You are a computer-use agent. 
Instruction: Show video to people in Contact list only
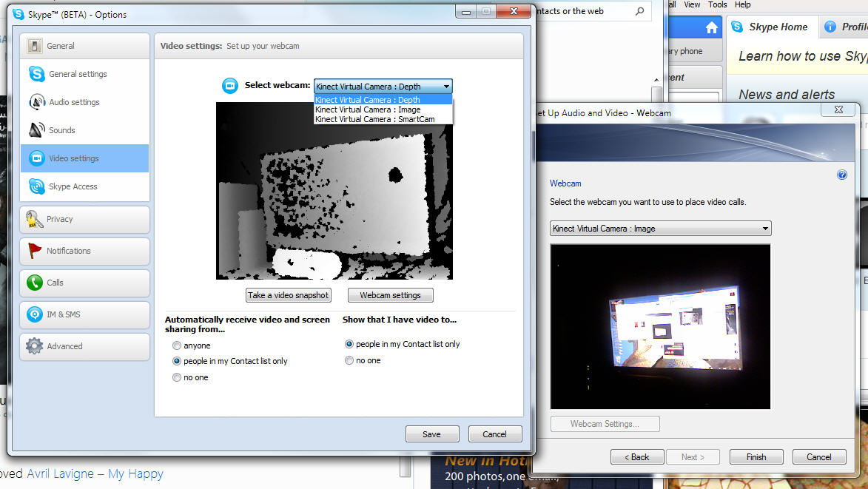tap(349, 344)
